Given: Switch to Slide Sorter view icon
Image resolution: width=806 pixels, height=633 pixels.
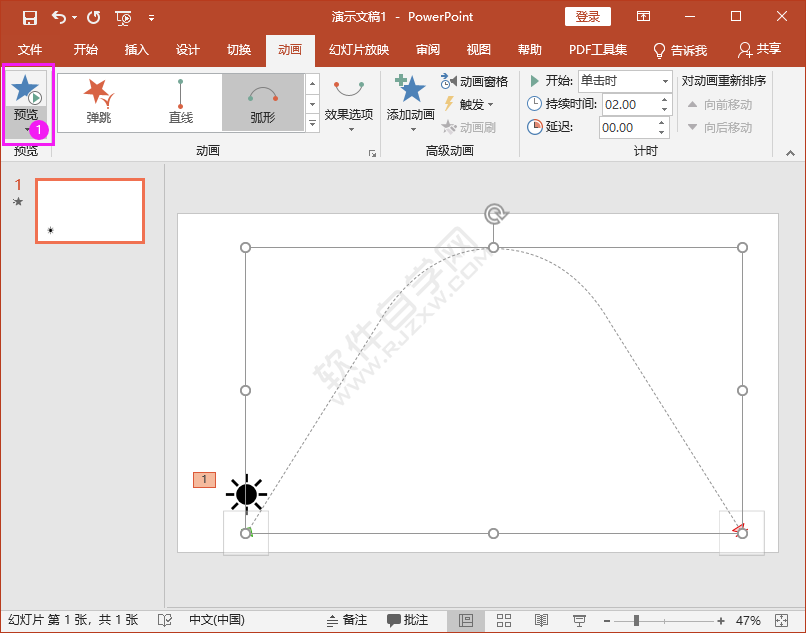Looking at the screenshot, I should pos(504,620).
